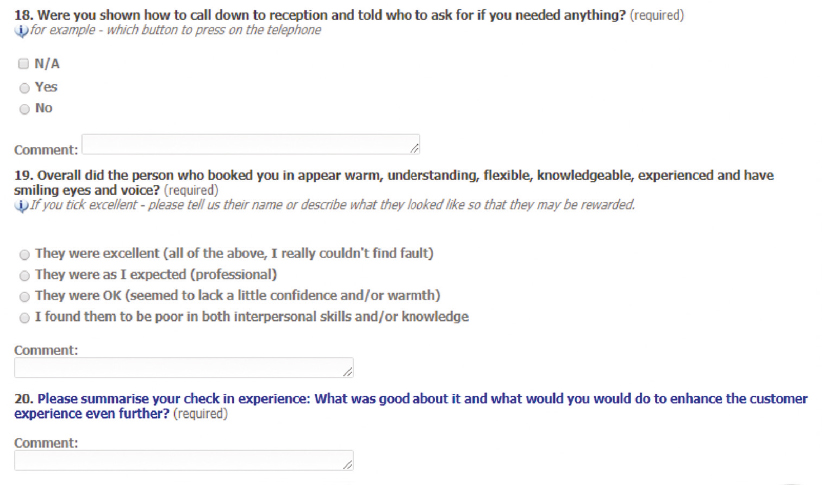
Task: Click the hint text 'which button to press on the telephone'
Action: pyautogui.click(x=214, y=30)
